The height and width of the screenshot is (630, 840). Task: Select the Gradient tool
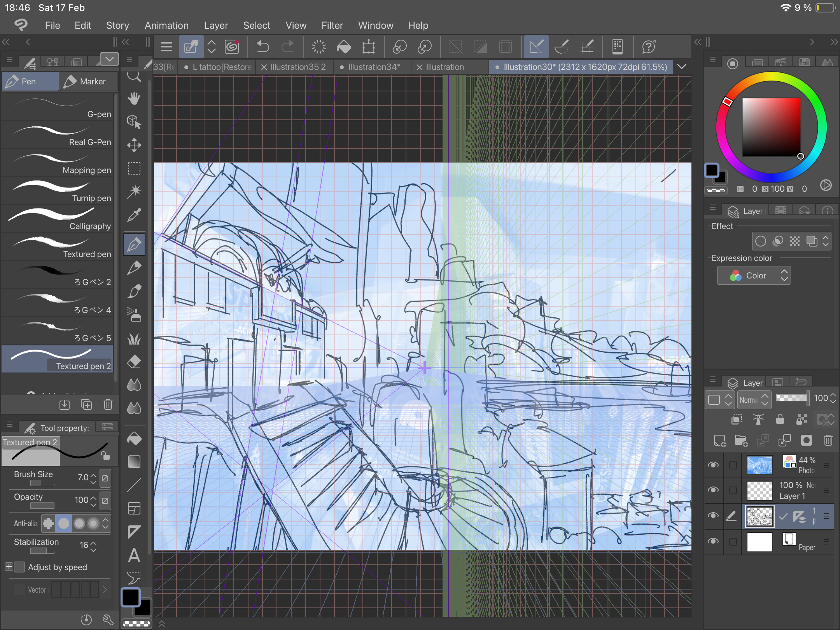coord(134,462)
